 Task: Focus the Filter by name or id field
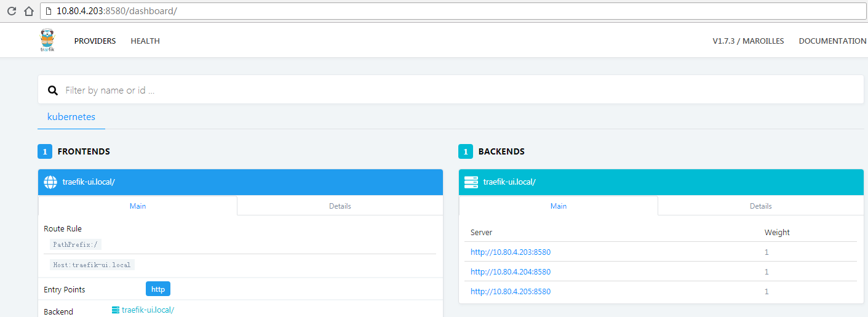coord(450,90)
